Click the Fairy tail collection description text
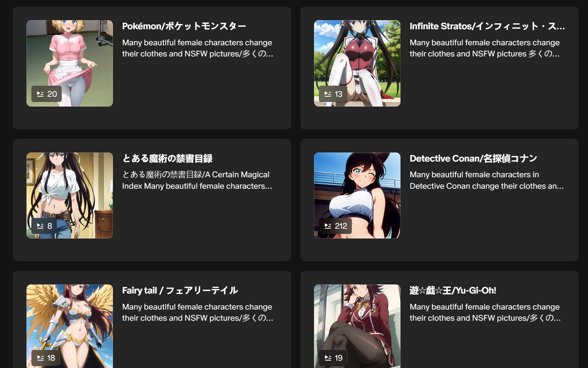588x368 pixels. click(x=198, y=312)
